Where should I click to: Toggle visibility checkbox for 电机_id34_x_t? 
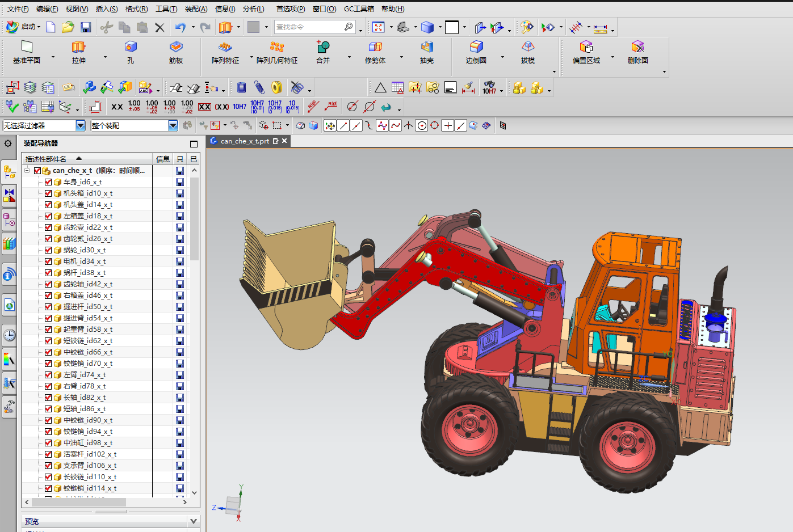48,261
